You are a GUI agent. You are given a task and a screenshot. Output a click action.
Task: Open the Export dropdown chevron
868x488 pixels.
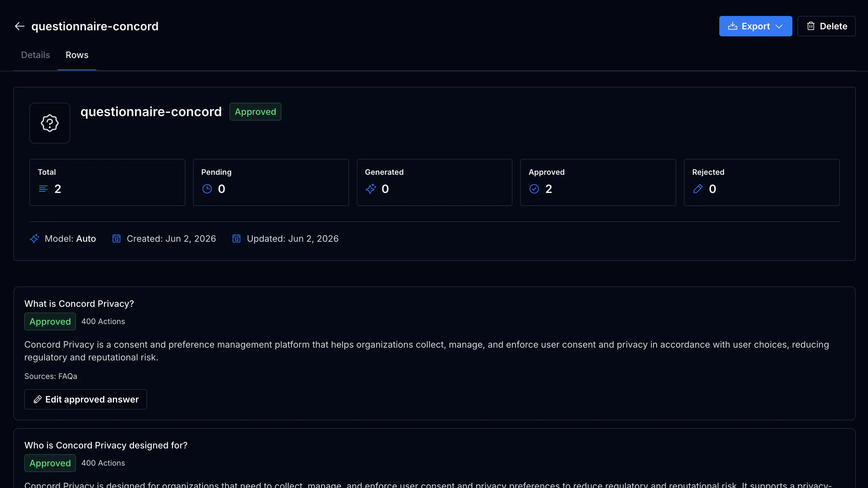click(779, 26)
